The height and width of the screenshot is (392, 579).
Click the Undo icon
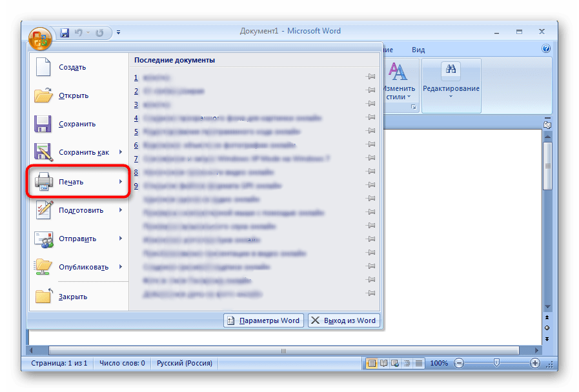click(79, 32)
